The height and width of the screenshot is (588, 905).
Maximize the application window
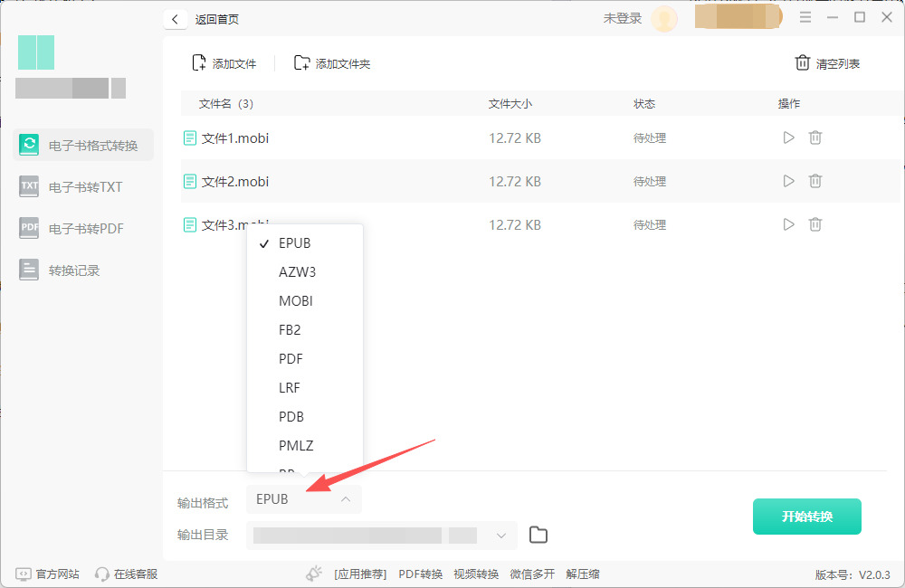click(x=860, y=17)
